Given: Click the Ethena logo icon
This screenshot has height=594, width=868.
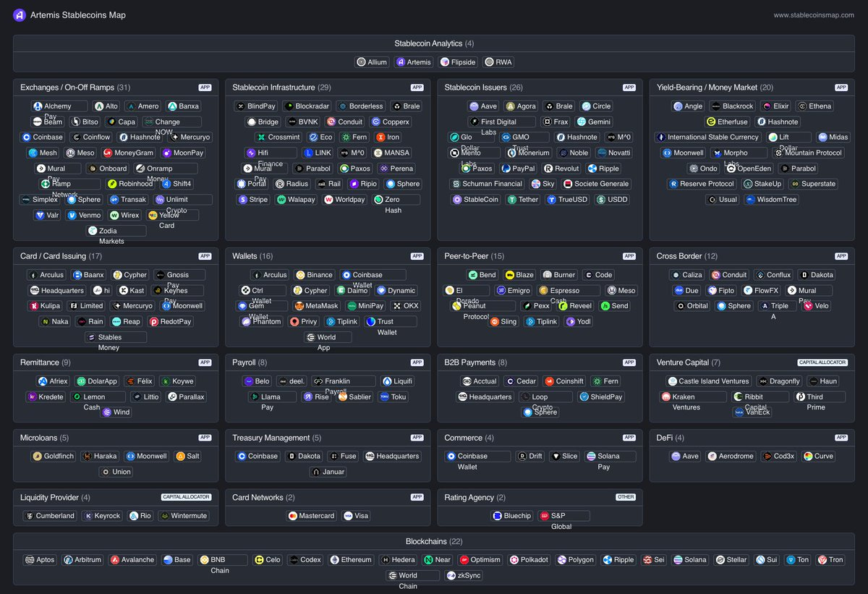Looking at the screenshot, I should coord(802,106).
